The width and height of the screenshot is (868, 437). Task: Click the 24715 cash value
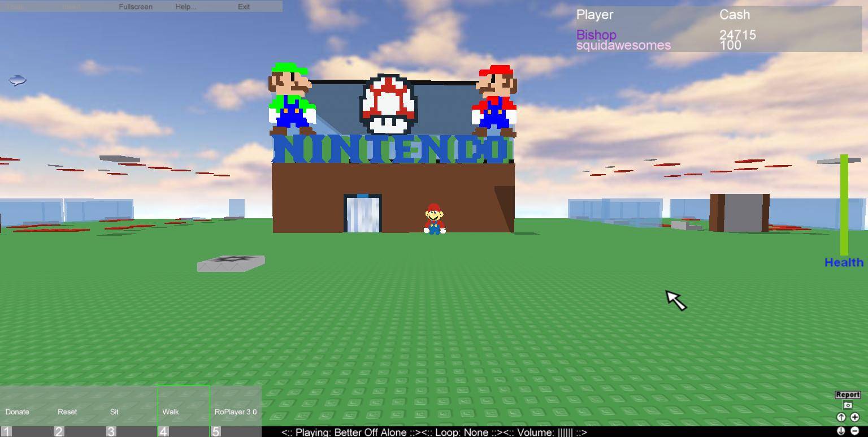(x=737, y=34)
